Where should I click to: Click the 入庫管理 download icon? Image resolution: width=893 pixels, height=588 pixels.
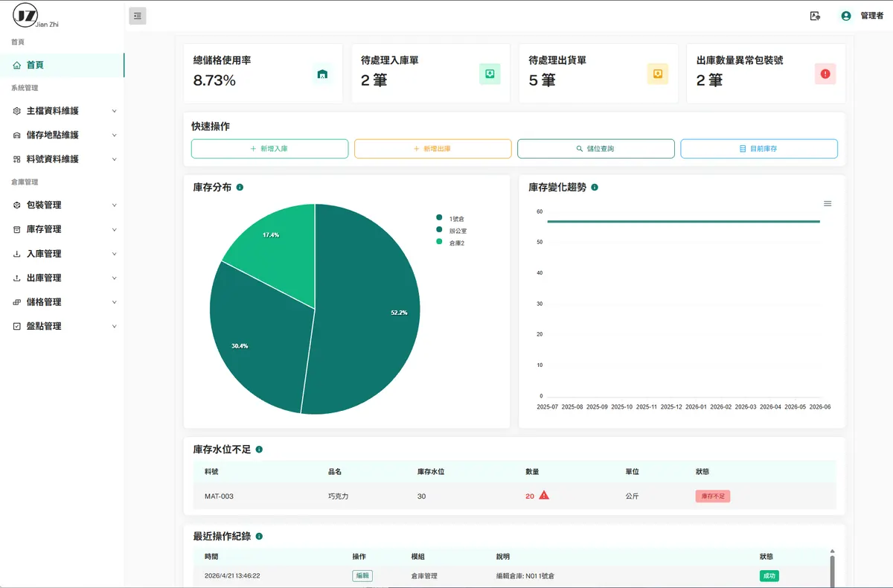click(x=17, y=254)
